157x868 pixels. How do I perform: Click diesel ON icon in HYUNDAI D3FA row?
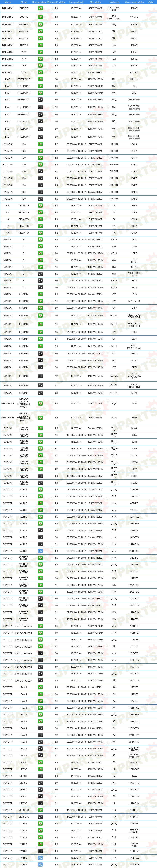(x=40, y=171)
